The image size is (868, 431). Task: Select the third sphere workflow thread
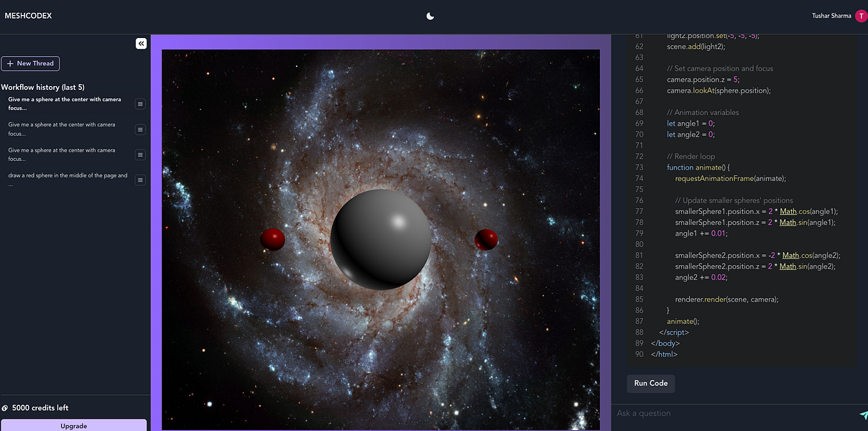click(62, 154)
